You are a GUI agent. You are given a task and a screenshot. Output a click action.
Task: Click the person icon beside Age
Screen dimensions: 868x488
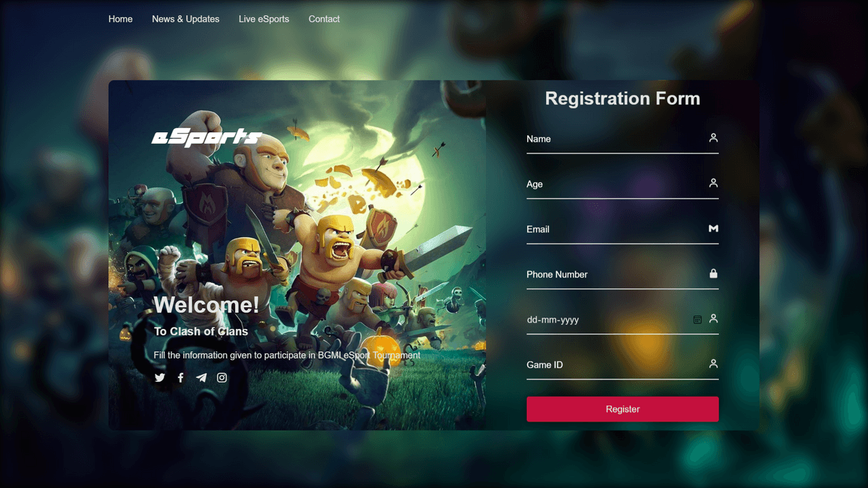(x=713, y=183)
